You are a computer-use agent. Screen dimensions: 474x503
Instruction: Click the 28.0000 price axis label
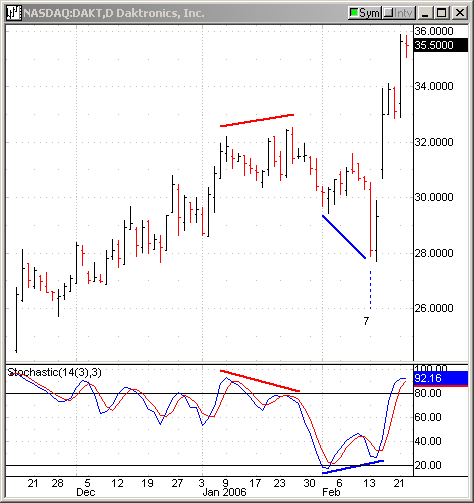coord(434,253)
